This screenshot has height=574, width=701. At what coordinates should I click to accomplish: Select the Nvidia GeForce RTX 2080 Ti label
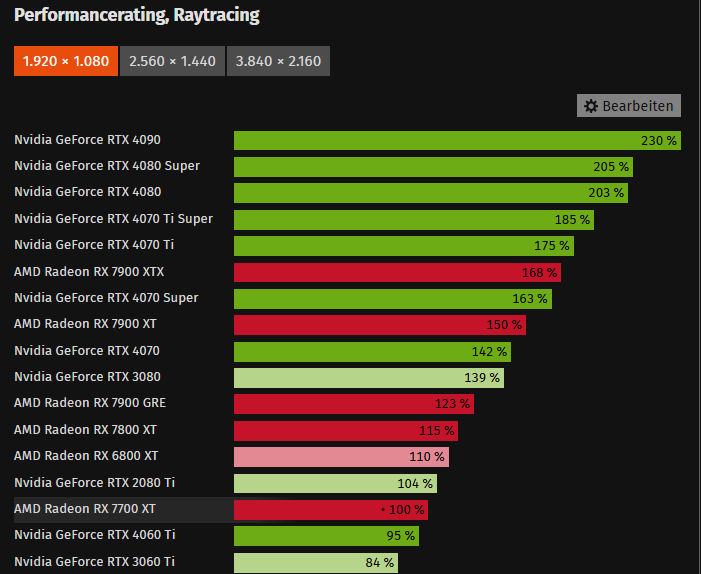(x=94, y=482)
